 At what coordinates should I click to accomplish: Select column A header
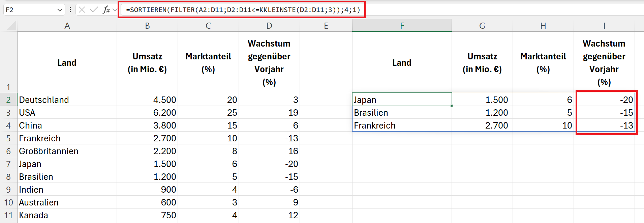[x=67, y=26]
